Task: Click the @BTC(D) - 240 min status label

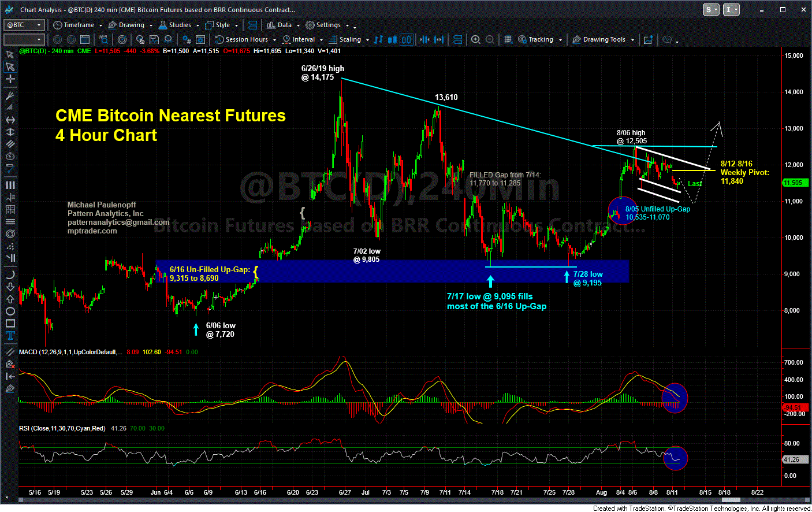Action: click(46, 51)
